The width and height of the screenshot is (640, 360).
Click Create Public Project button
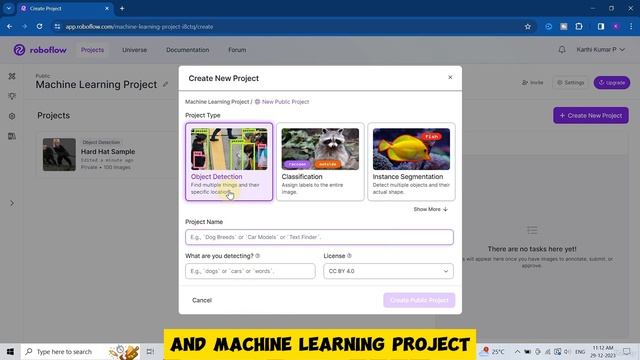(x=419, y=300)
